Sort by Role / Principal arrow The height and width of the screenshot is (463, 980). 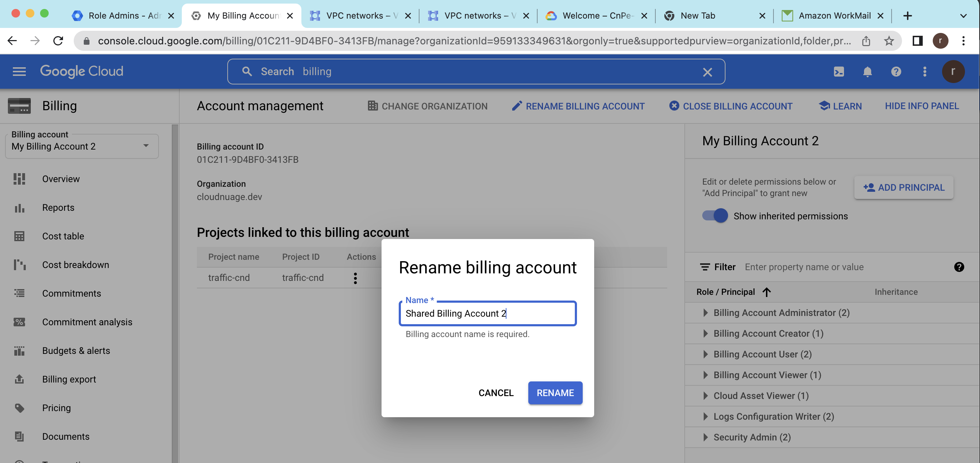coord(766,292)
